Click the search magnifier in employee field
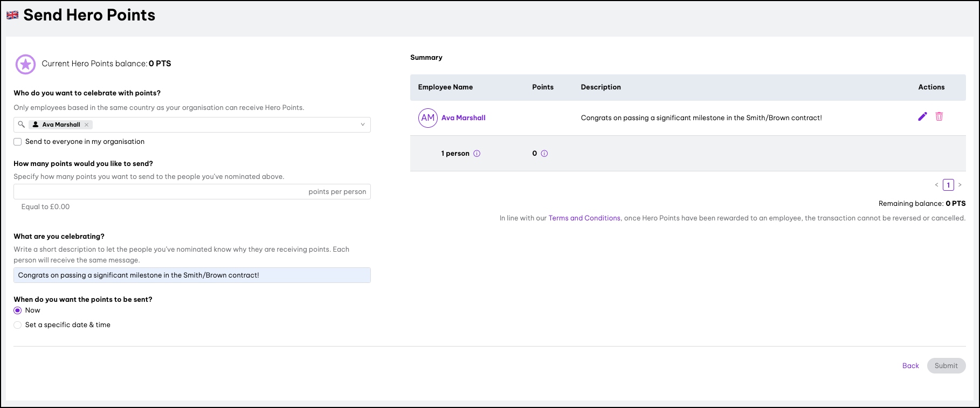This screenshot has width=980, height=408. point(22,125)
